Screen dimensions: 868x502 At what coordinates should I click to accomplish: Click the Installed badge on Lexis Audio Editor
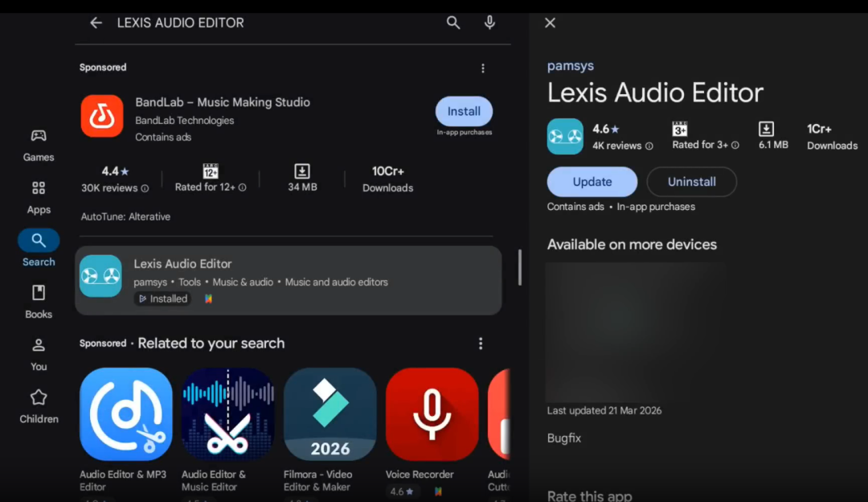(x=162, y=298)
